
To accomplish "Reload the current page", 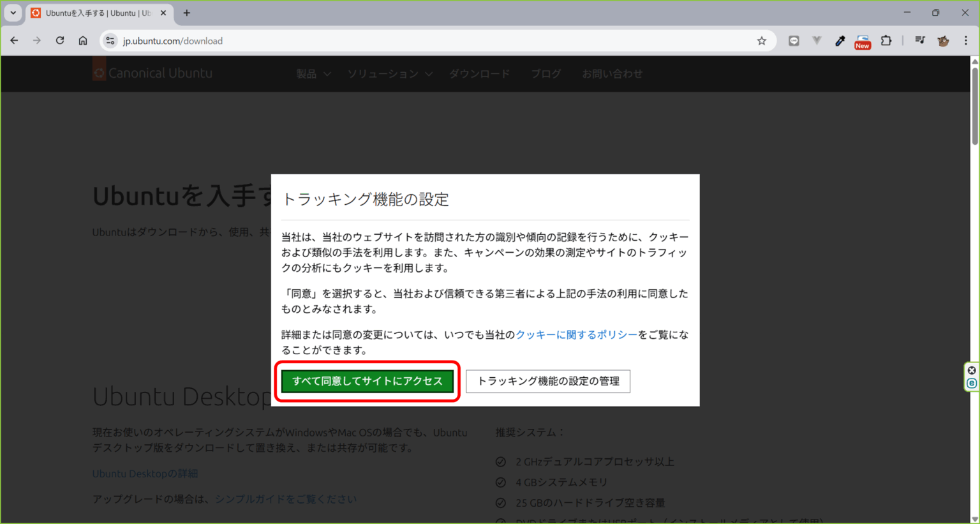I will (x=59, y=40).
